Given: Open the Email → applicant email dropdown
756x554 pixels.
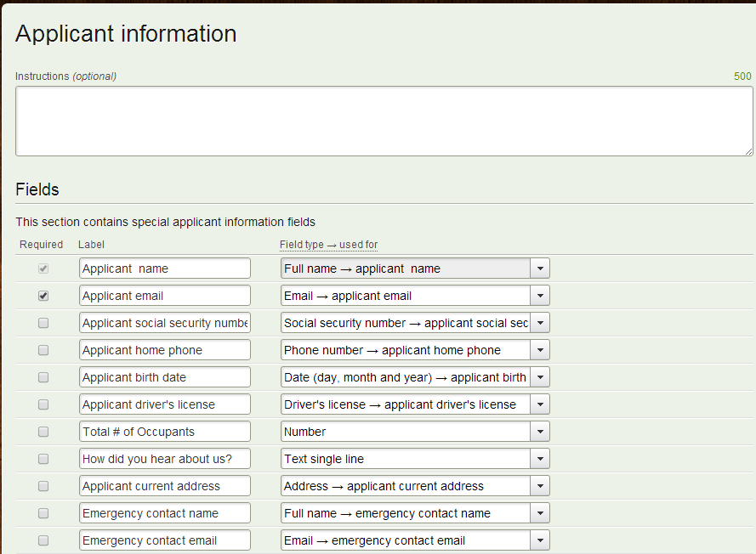Looking at the screenshot, I should (x=415, y=296).
